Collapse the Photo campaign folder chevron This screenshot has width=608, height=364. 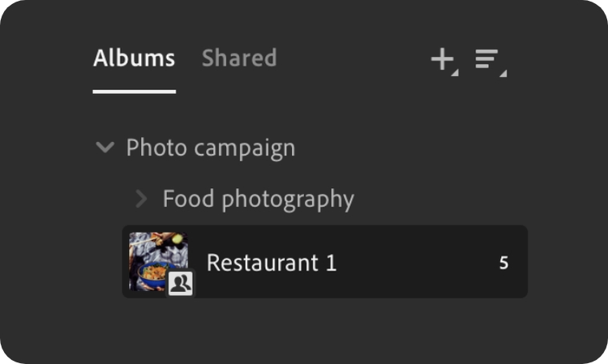click(x=105, y=148)
